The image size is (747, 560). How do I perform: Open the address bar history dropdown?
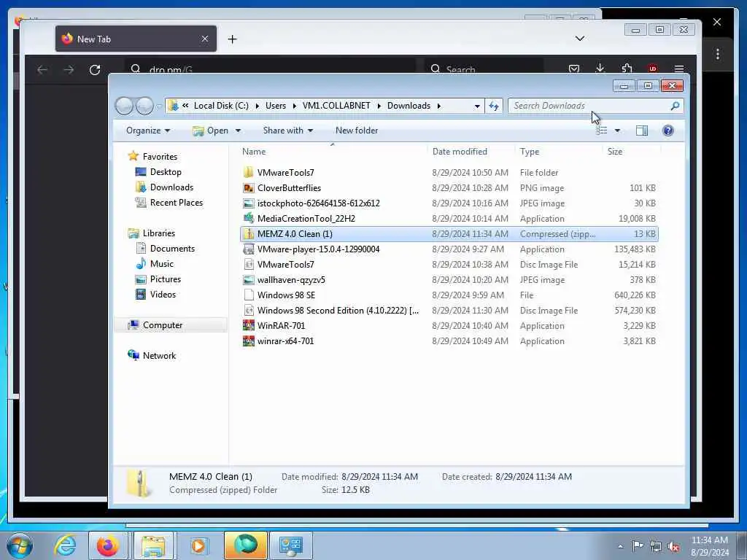pyautogui.click(x=477, y=106)
